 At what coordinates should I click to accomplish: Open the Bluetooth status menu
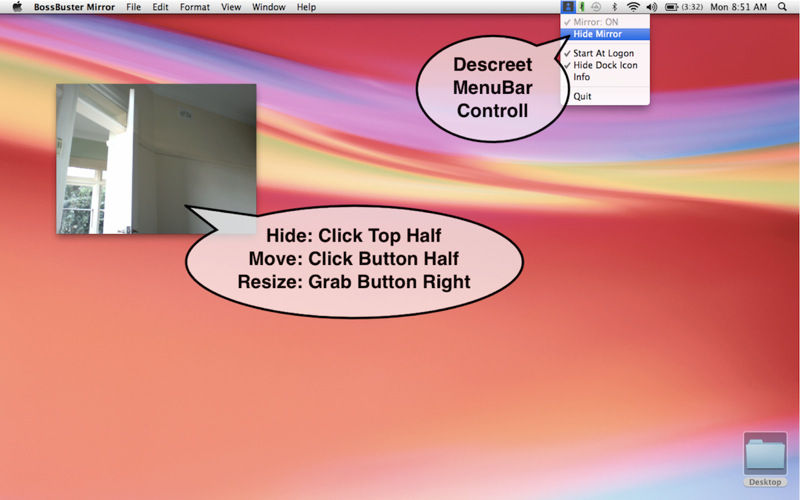615,7
